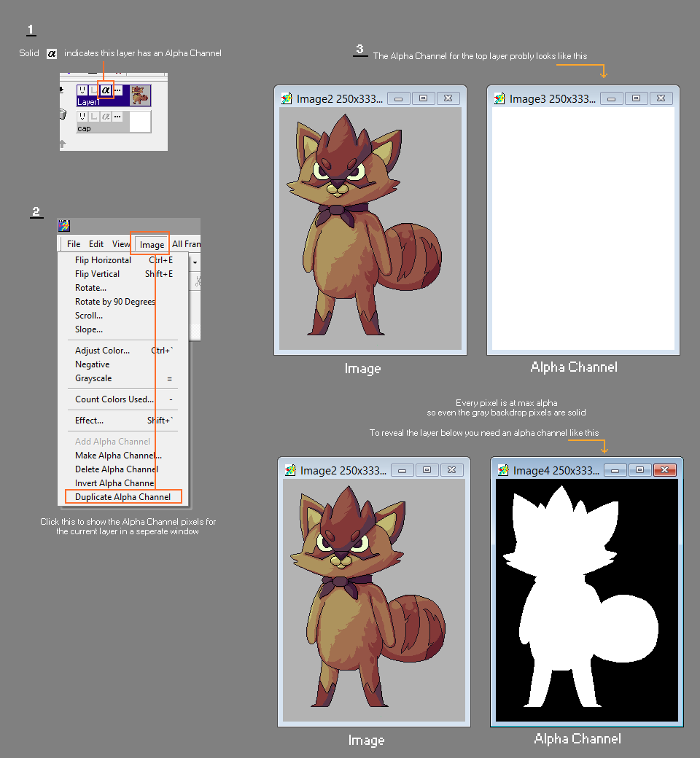
Task: Click the Image4 250x333 title text
Action: (x=556, y=471)
